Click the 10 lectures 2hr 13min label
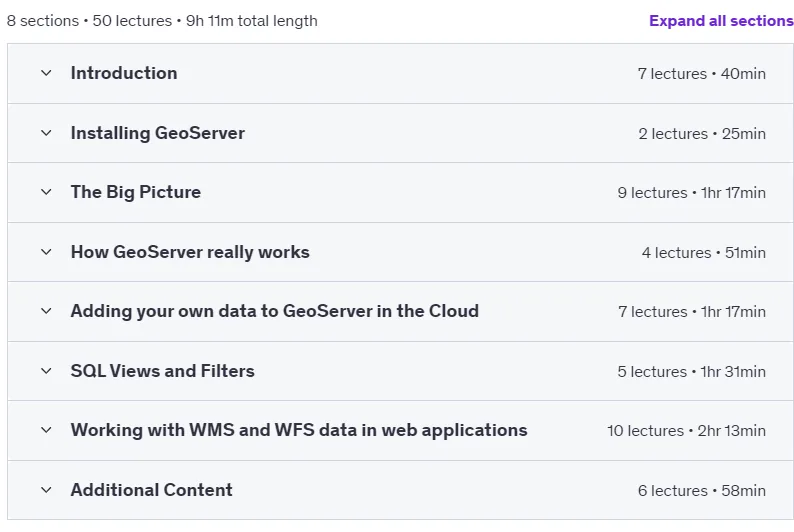The image size is (794, 532). (686, 431)
